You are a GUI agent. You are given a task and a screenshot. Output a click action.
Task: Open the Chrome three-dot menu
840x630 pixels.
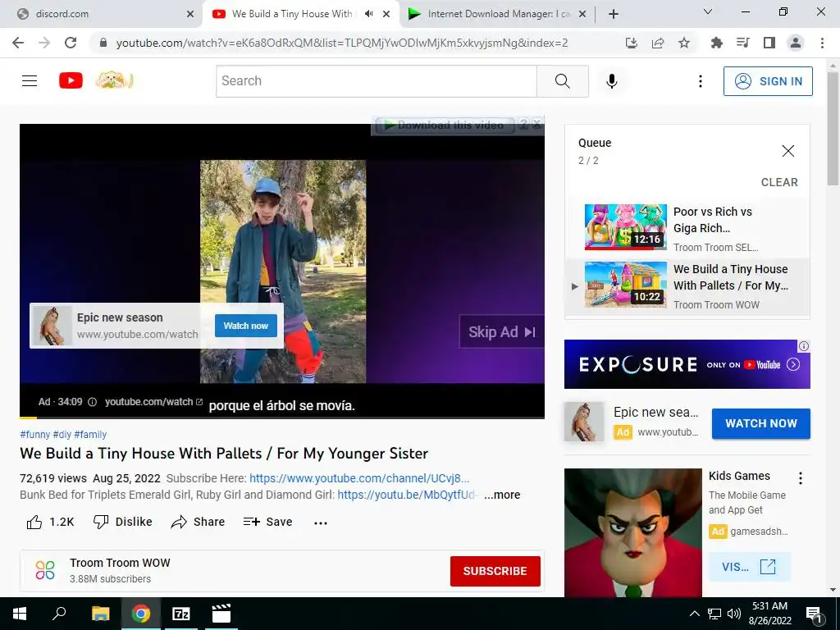pyautogui.click(x=822, y=43)
